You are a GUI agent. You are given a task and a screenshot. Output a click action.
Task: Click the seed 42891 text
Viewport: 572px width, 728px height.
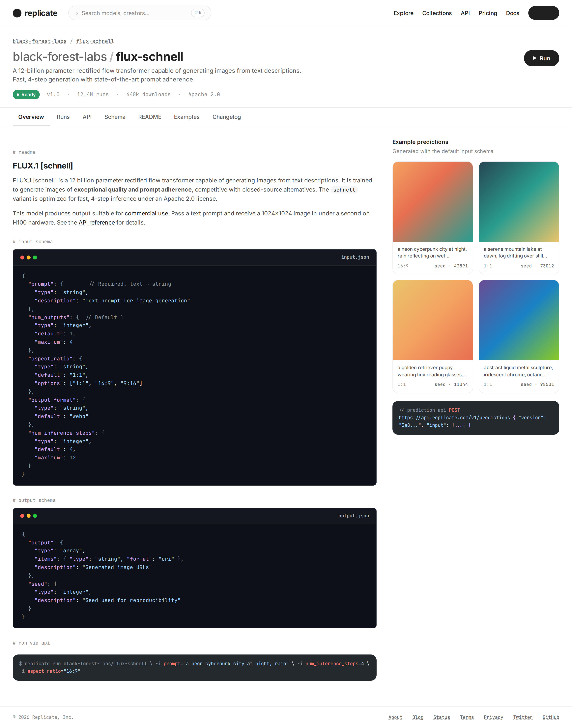point(451,266)
